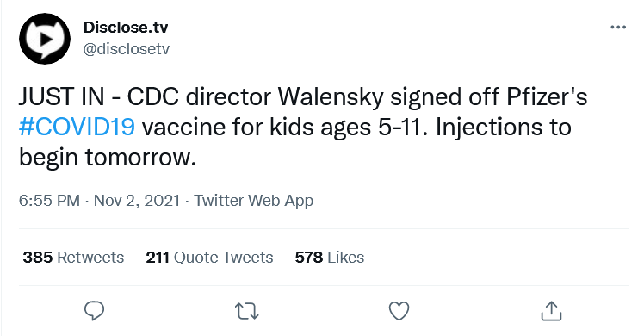
Task: Show the 578 Likes list
Action: [330, 257]
